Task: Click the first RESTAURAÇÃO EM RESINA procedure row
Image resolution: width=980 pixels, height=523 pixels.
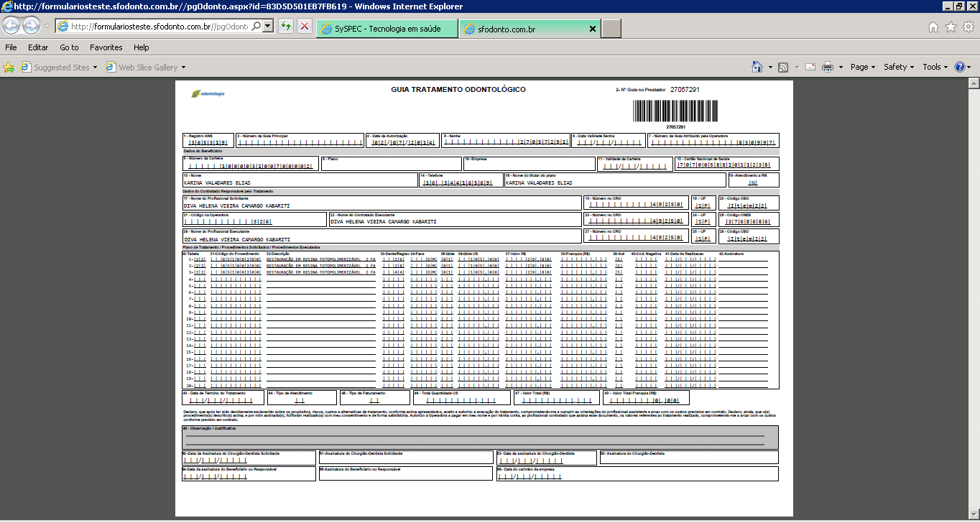Action: coord(321,259)
